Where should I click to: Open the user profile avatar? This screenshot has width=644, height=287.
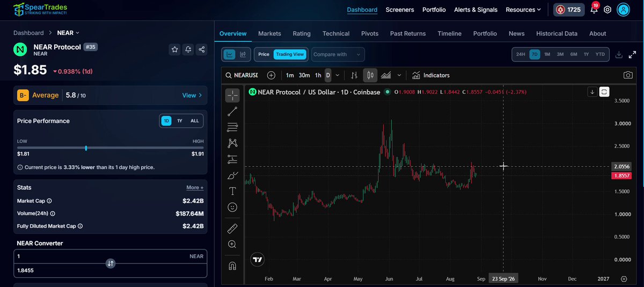click(x=623, y=10)
